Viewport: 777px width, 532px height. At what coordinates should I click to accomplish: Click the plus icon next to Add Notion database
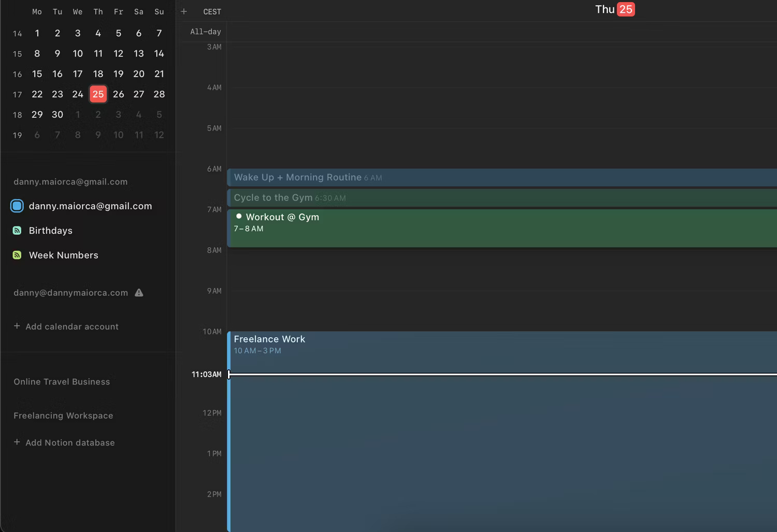(x=16, y=442)
